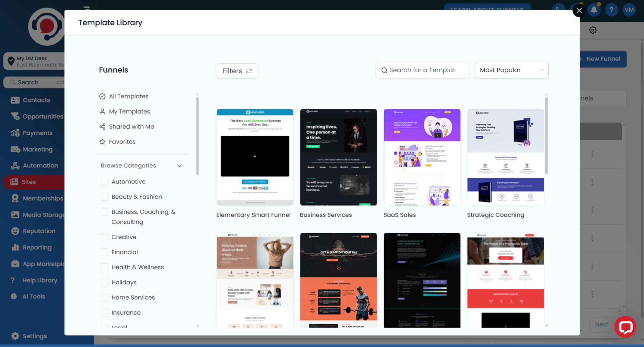
Task: Check the Home Services category
Action: coord(104,298)
